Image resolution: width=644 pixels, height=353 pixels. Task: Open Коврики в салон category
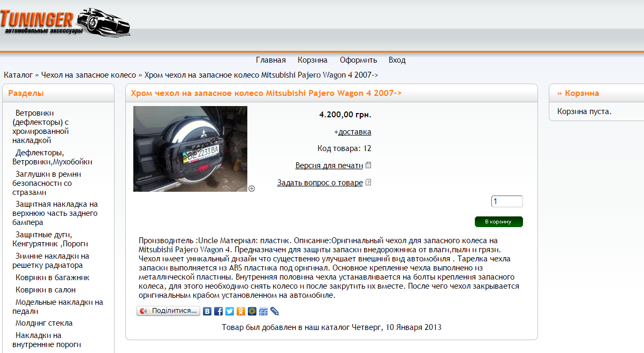coord(46,290)
